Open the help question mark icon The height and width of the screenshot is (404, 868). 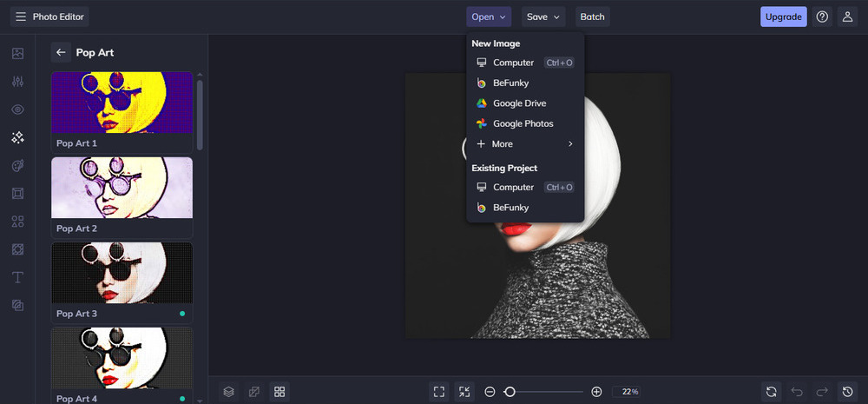(x=822, y=17)
